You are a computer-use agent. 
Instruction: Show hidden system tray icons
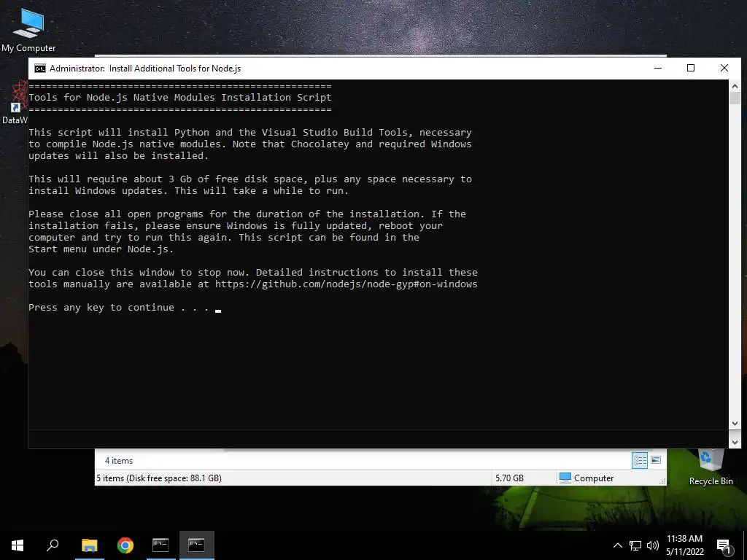[617, 545]
